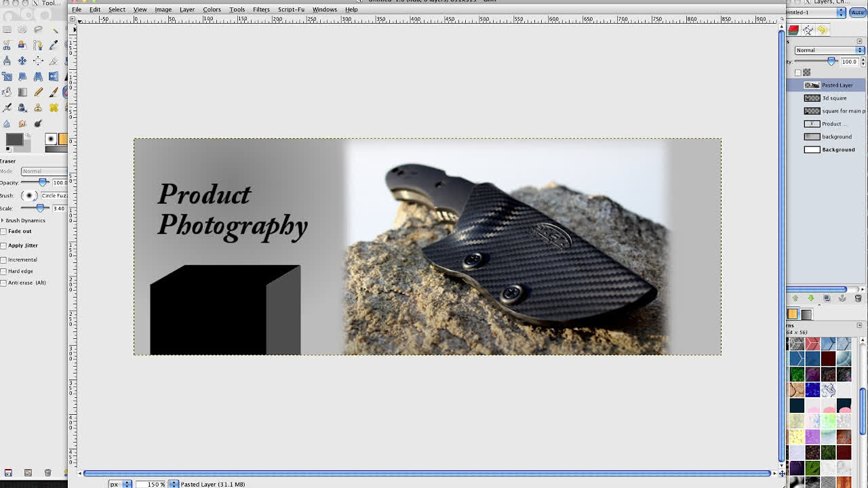Enable the Apply Jitter checkbox

pos(3,245)
